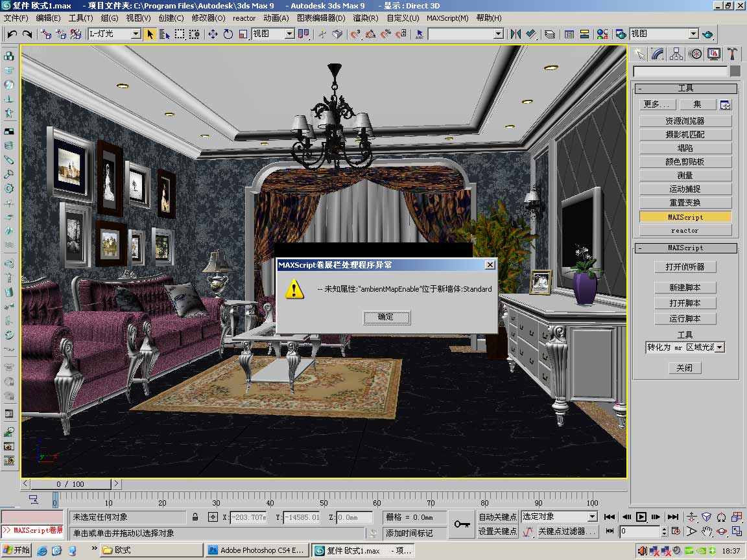Viewport: 747px width, 560px height.
Task: Choose the Select and Move tool
Action: pos(213,34)
